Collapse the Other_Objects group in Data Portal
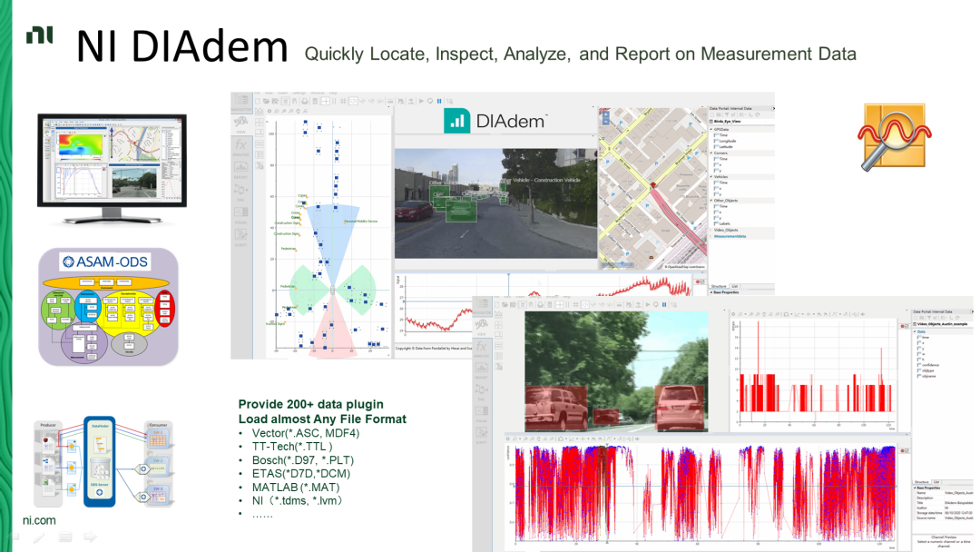 (711, 200)
